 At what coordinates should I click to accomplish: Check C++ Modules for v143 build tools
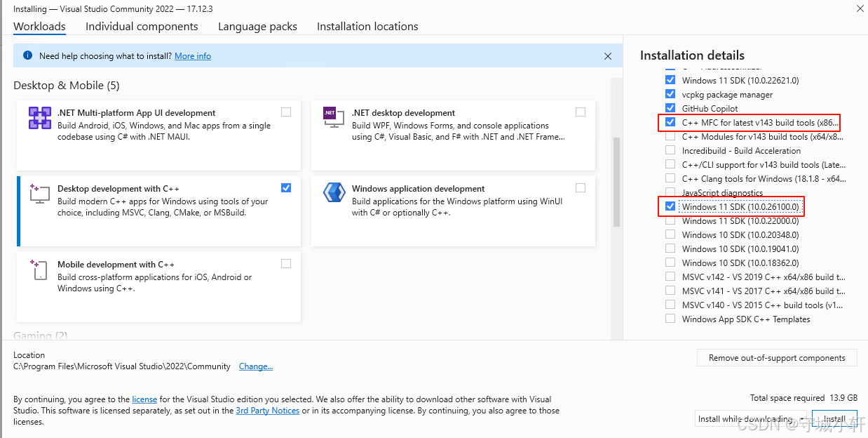pyautogui.click(x=670, y=136)
